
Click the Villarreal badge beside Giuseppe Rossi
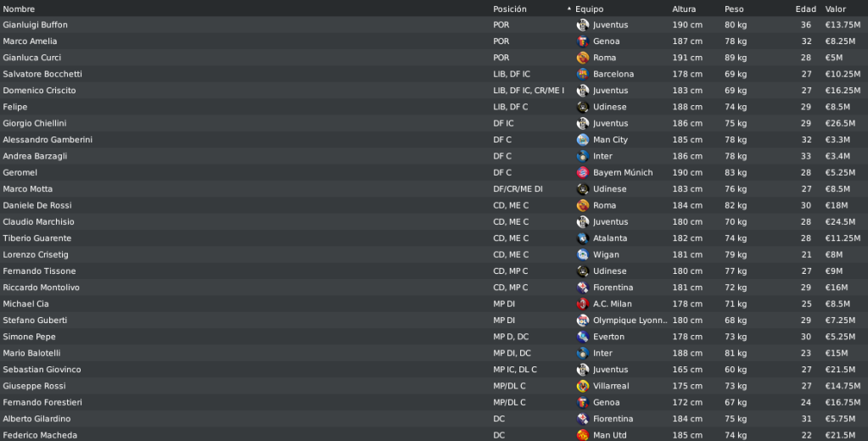coord(582,386)
